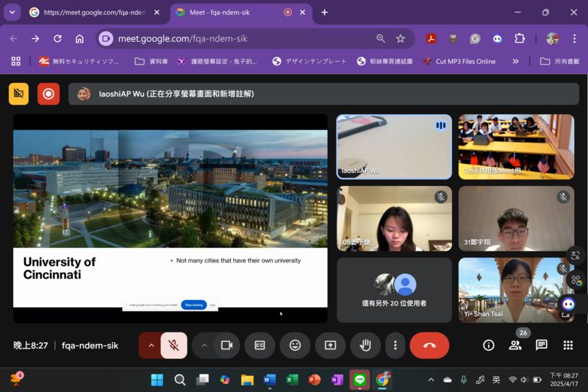The height and width of the screenshot is (392, 588).
Task: Select the Yi-Shan Tsai video tile
Action: (x=516, y=290)
